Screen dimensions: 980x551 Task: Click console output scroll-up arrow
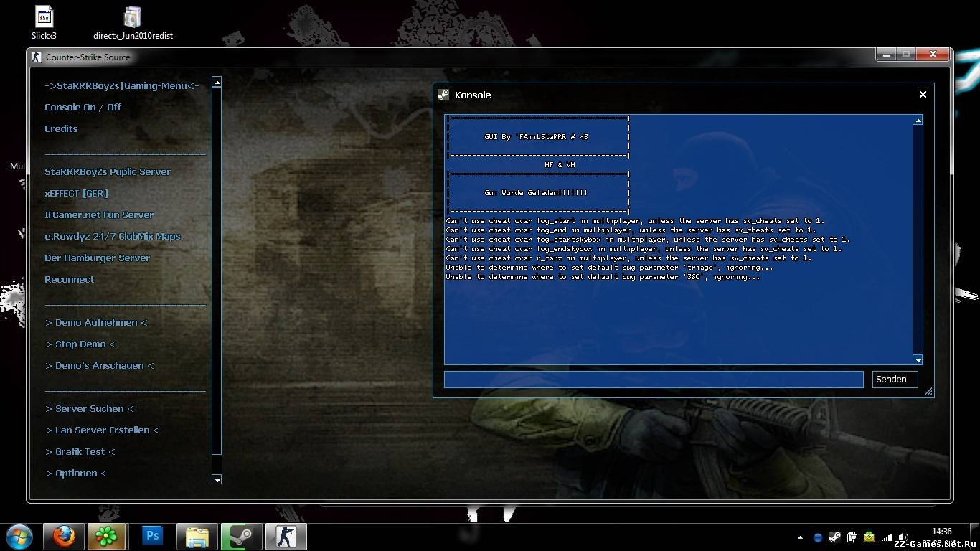918,120
